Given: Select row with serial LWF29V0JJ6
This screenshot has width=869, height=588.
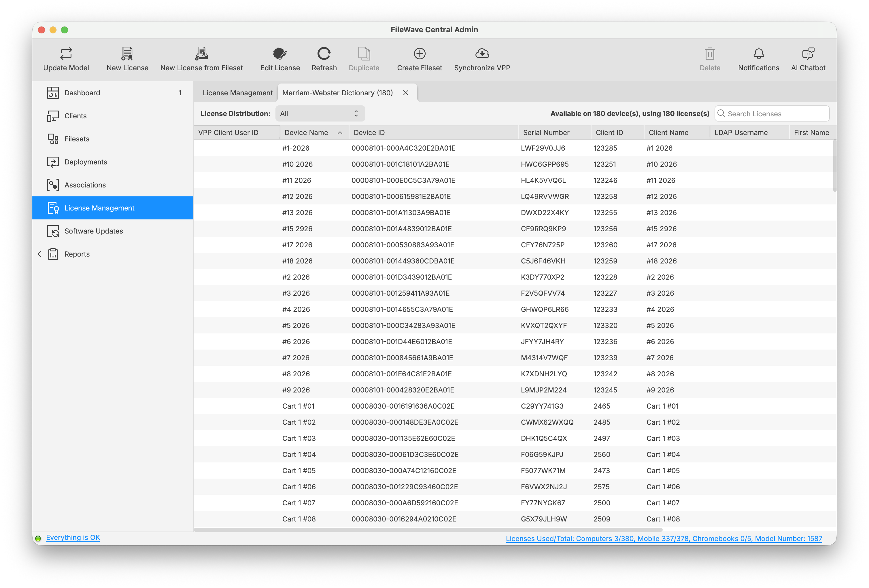Looking at the screenshot, I should click(515, 148).
